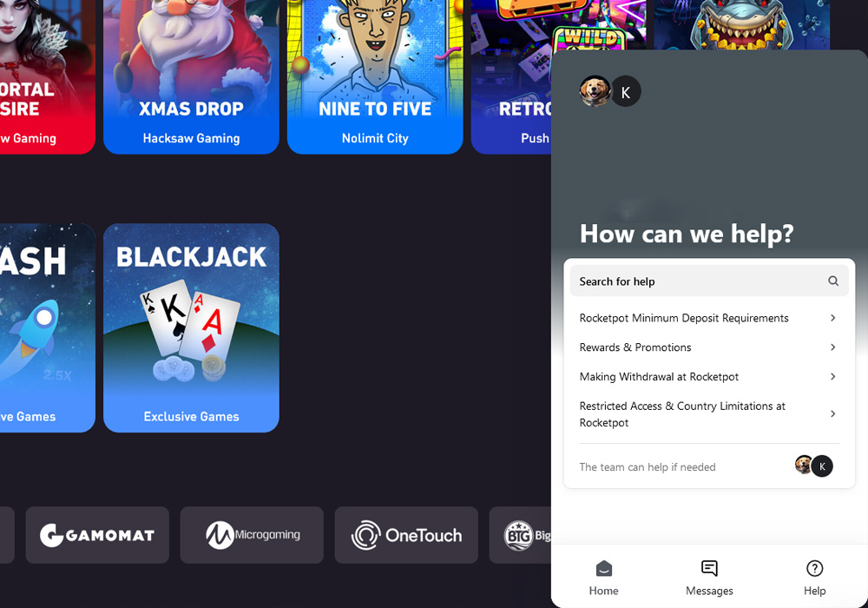Select the OneTouch provider logo

pos(406,535)
